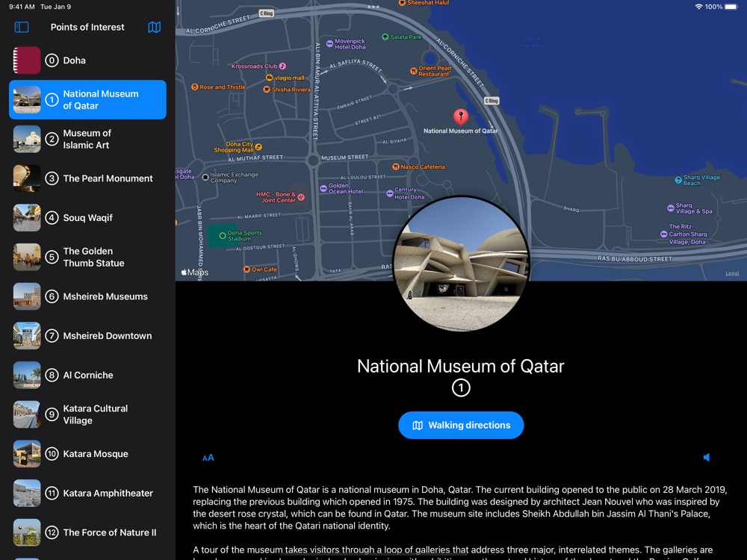
Task: Tap the three-dot multitasking control
Action: pos(373,7)
